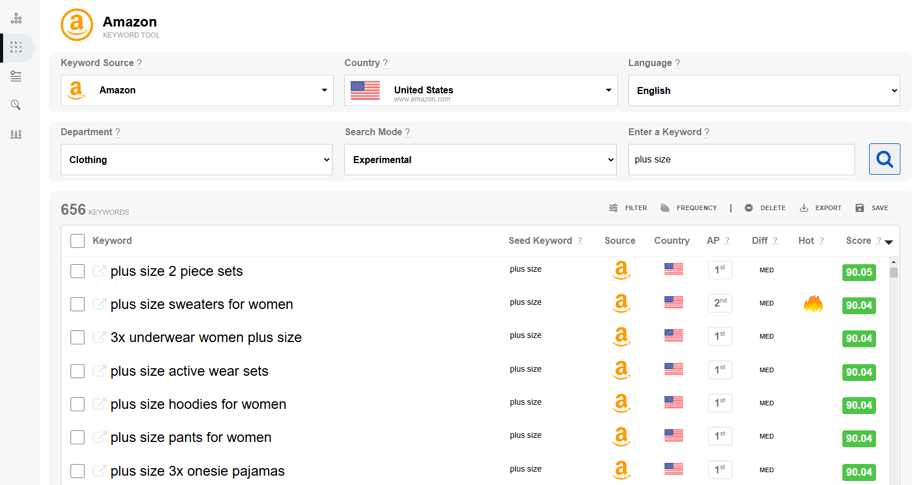The width and height of the screenshot is (920, 485).
Task: Export the keyword list
Action: [820, 208]
